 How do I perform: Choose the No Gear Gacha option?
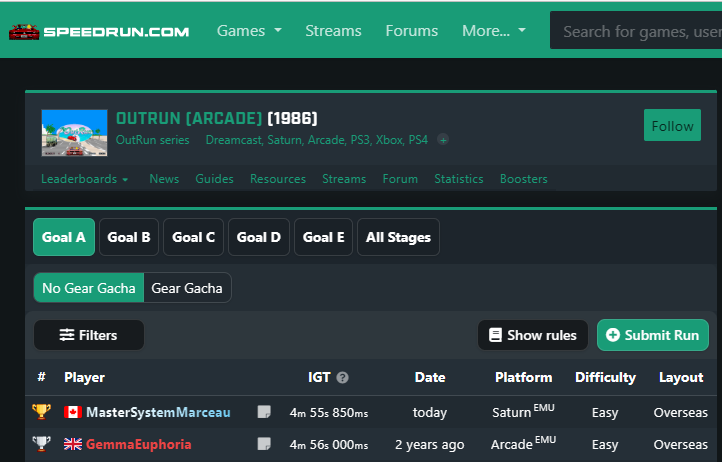tap(89, 288)
